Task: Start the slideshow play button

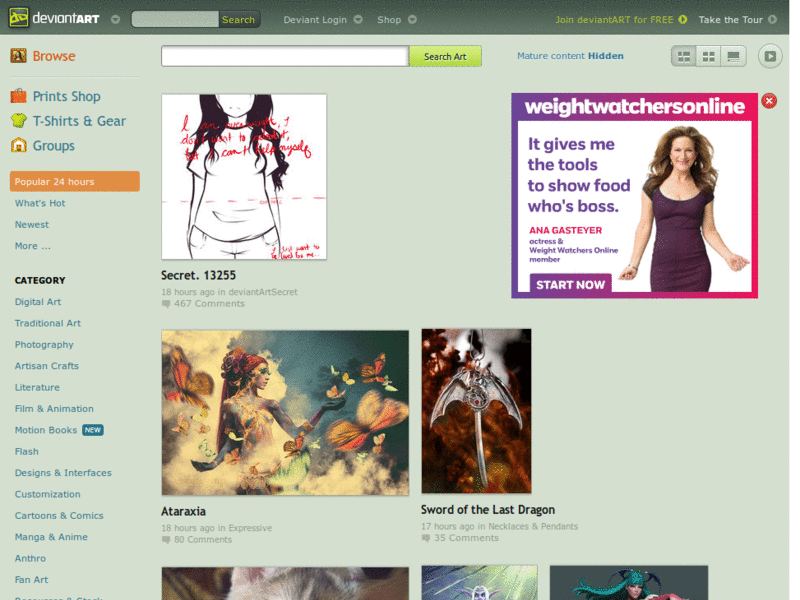Action: 770,56
